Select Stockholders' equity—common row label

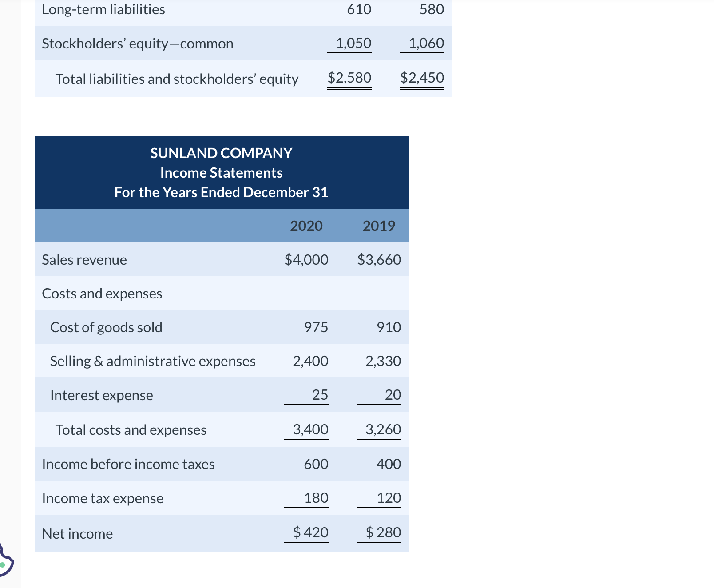coord(137,43)
